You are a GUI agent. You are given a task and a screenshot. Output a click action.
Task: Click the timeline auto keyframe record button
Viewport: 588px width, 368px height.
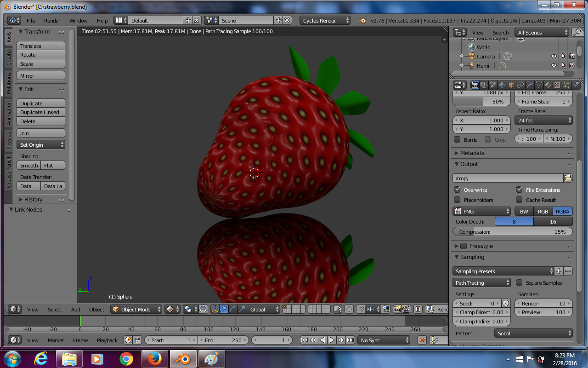(422, 340)
